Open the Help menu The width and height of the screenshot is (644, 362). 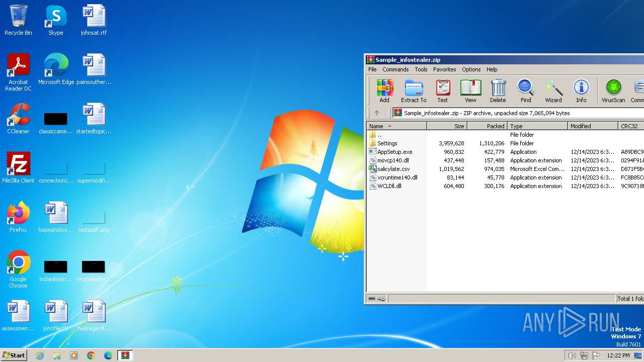[492, 69]
